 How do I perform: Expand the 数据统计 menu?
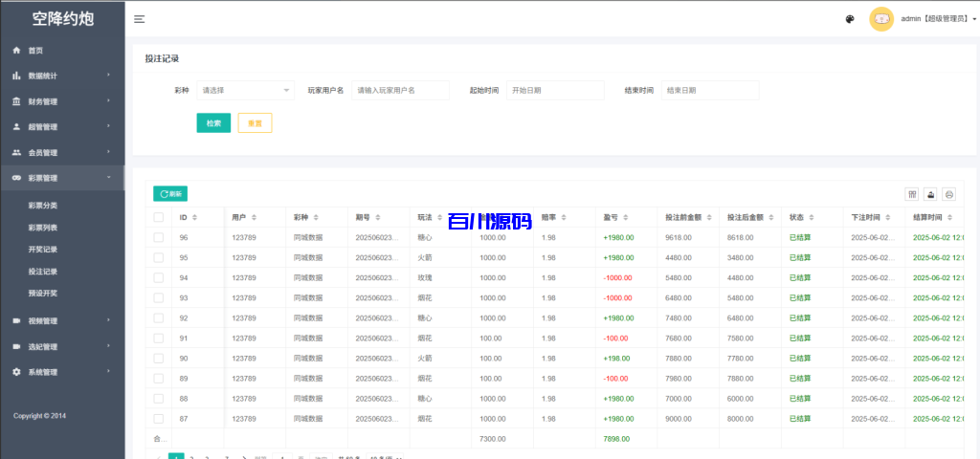62,76
